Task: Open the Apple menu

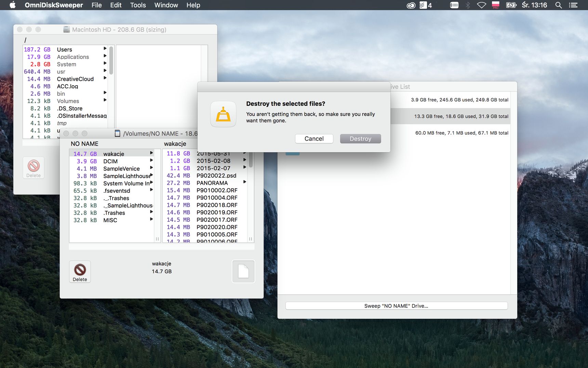Action: [x=13, y=5]
